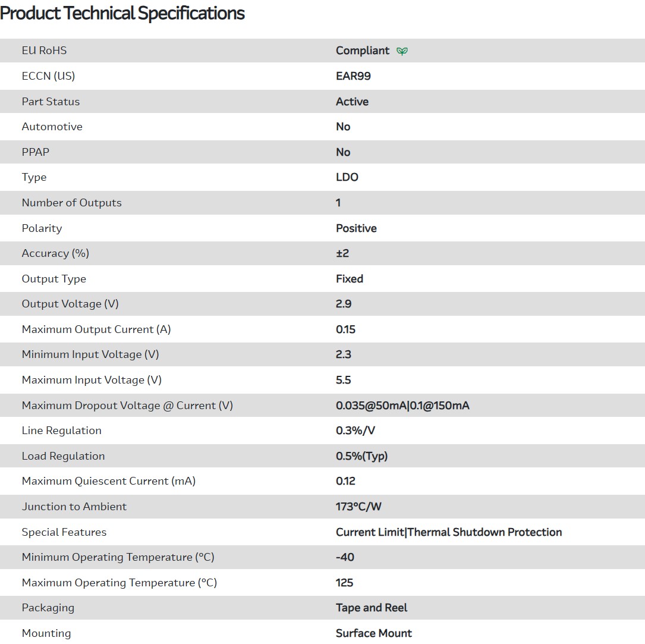The width and height of the screenshot is (645, 644).
Task: Click the Positive polarity value
Action: 356,228
